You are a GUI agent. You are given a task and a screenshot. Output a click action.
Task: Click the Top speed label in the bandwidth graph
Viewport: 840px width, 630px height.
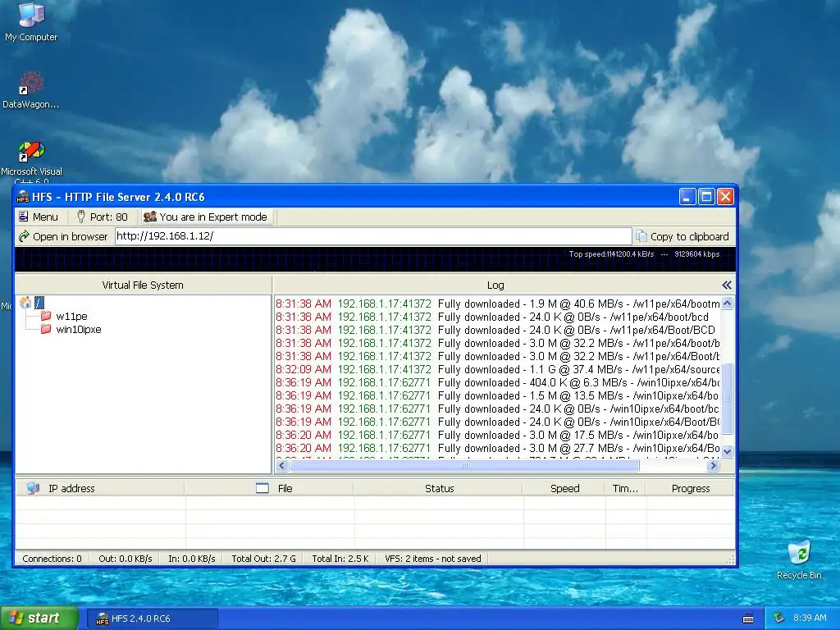pyautogui.click(x=611, y=254)
